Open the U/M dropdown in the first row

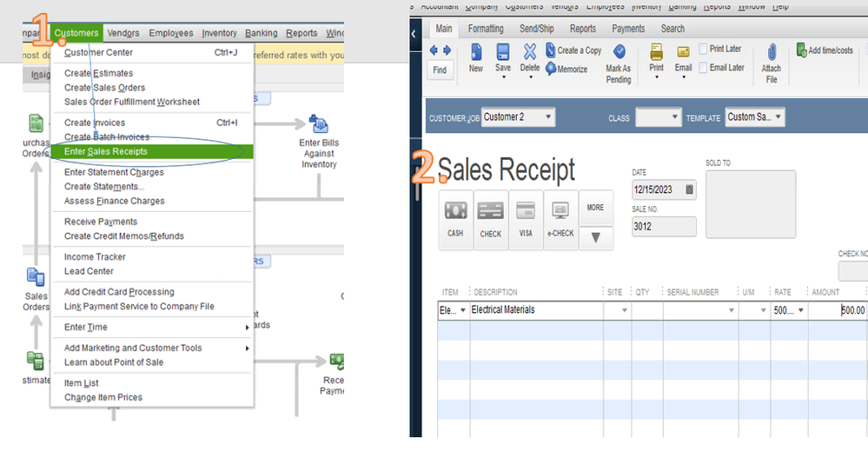click(763, 310)
